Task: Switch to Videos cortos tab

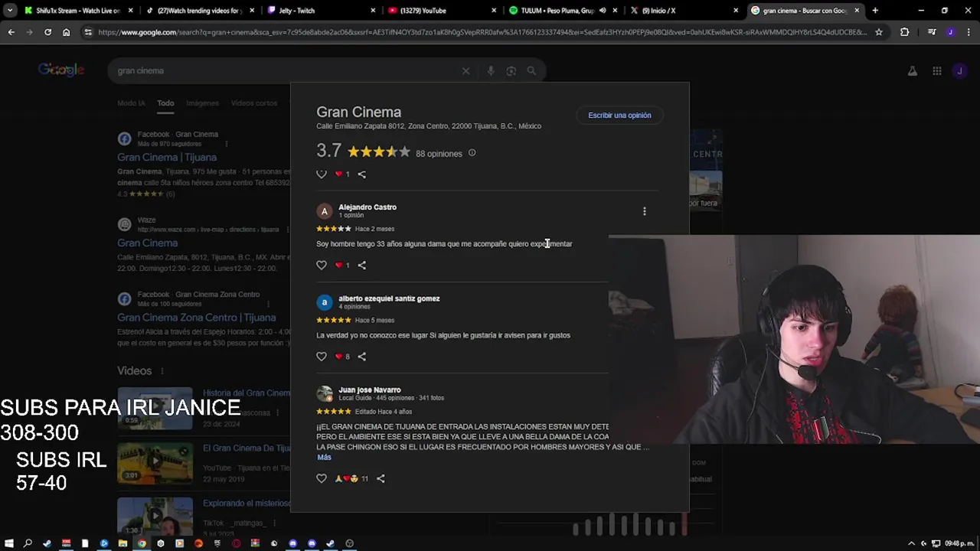Action: [x=254, y=103]
